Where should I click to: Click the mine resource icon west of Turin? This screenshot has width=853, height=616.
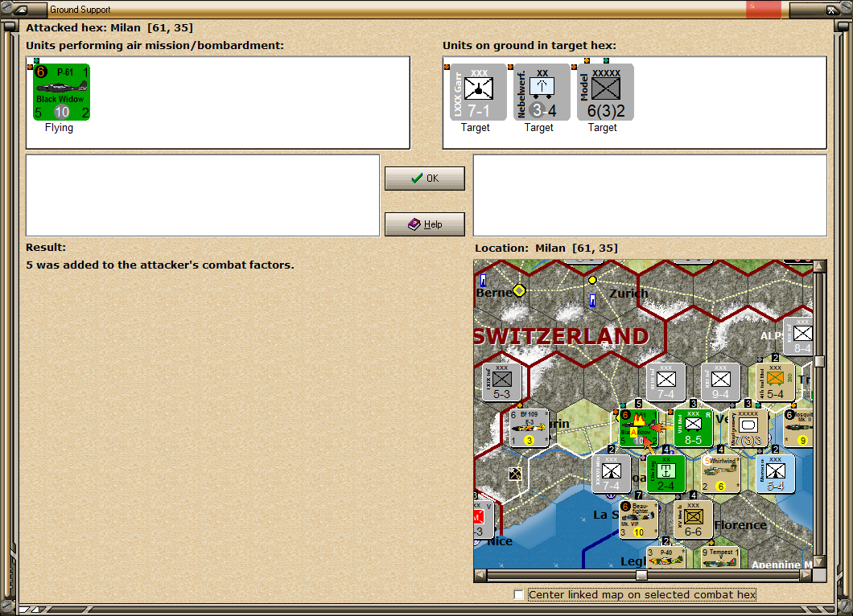pos(515,474)
